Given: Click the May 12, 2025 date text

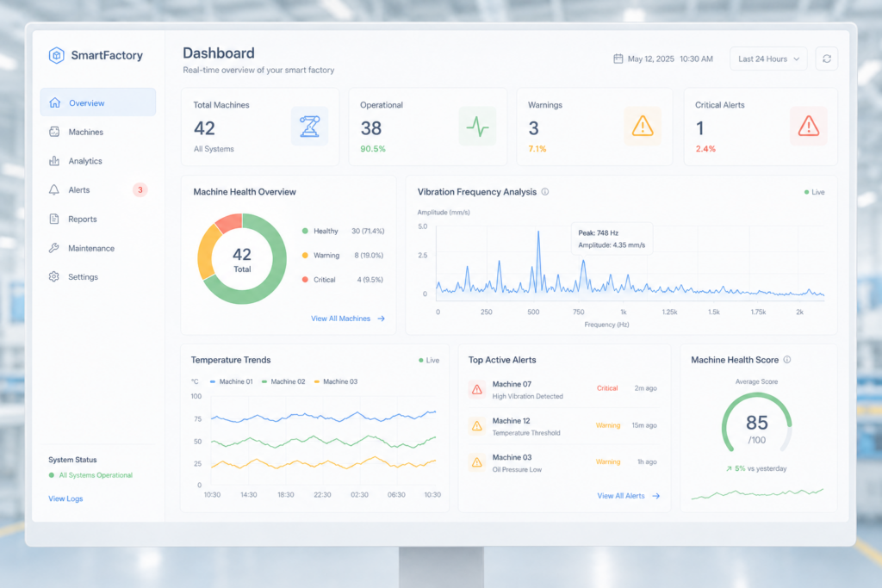Looking at the screenshot, I should (651, 59).
